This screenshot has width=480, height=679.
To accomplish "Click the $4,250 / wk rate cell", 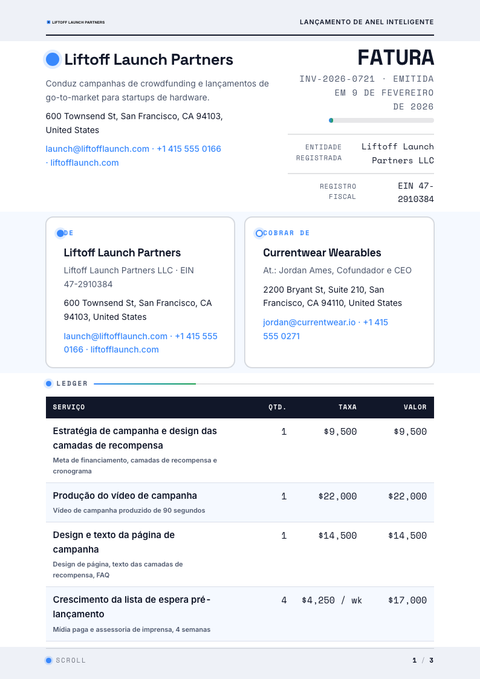I will click(332, 600).
